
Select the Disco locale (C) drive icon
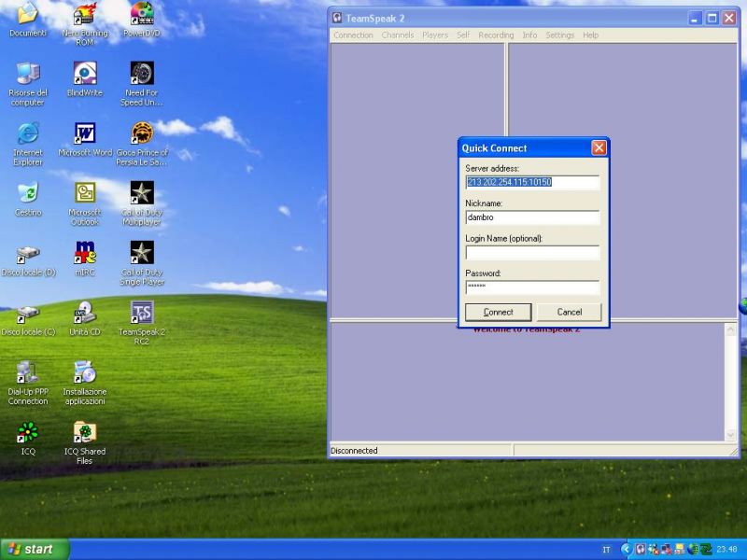[x=28, y=320]
